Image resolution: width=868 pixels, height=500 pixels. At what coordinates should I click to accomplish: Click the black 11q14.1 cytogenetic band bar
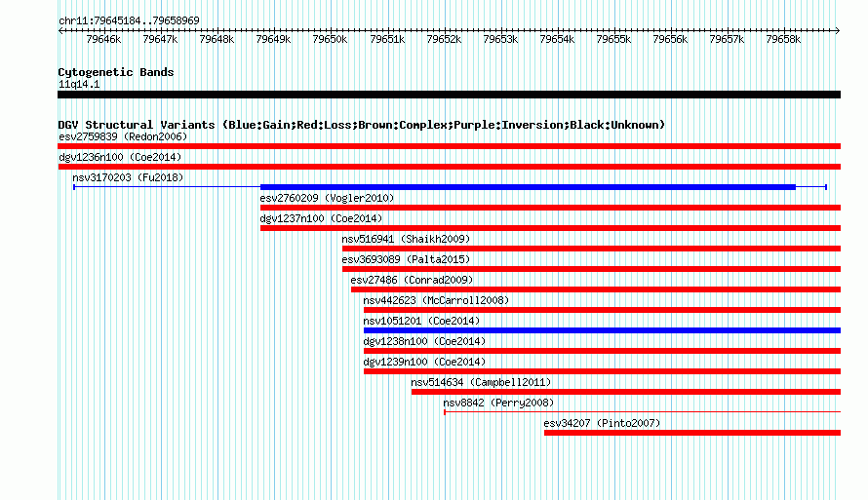(449, 95)
